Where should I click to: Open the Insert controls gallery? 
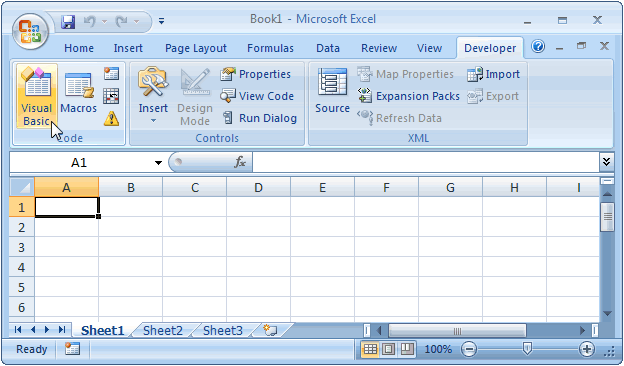click(x=153, y=95)
